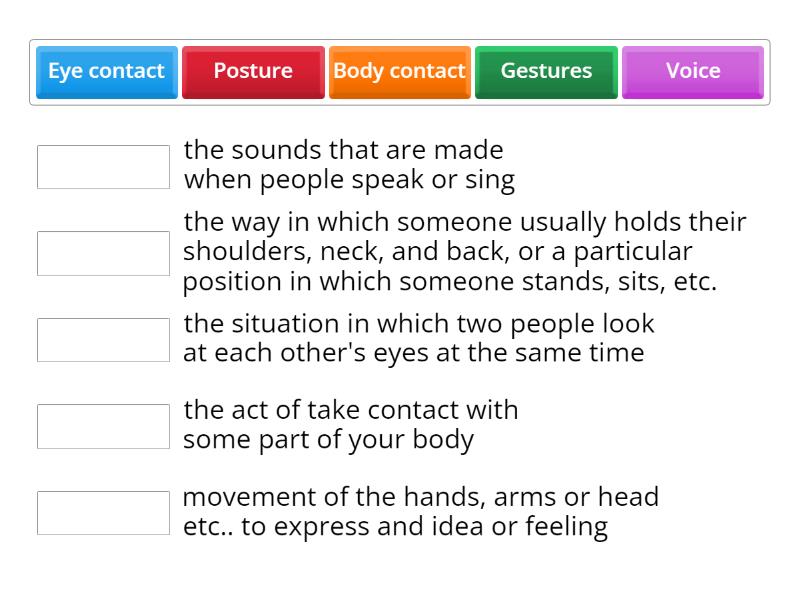Click the definition about contact with your body
The height and width of the screenshot is (600, 800).
tap(352, 425)
